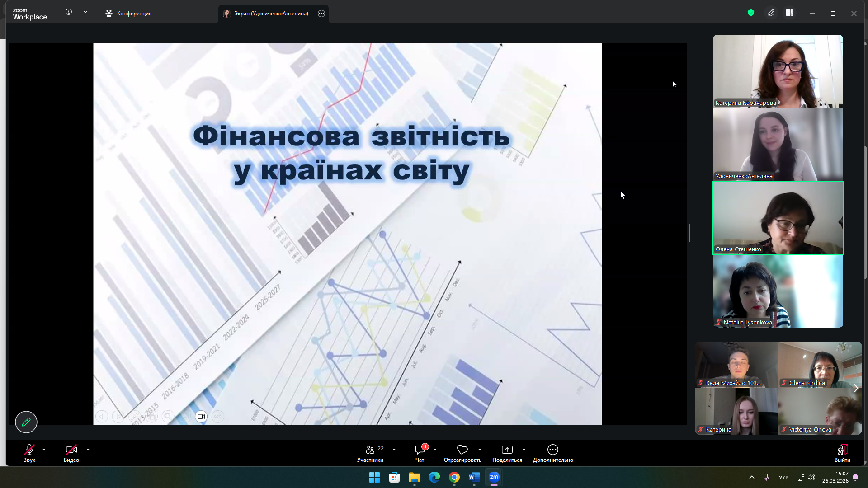Expand audio options arrow beside Звук
This screenshot has width=868, height=488.
tap(44, 450)
